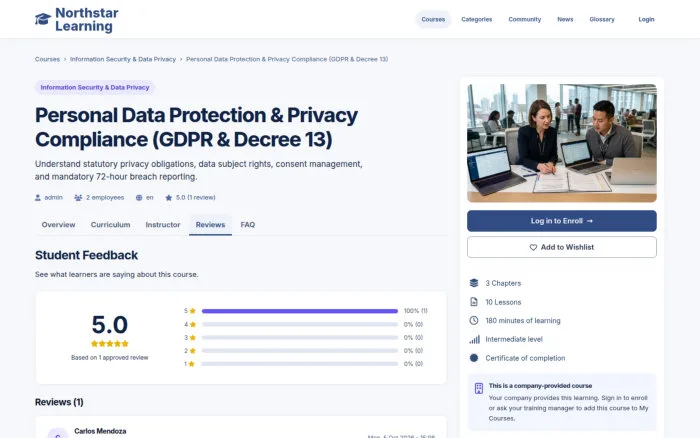Click the language globe icon
The height and width of the screenshot is (438, 700).
(139, 198)
